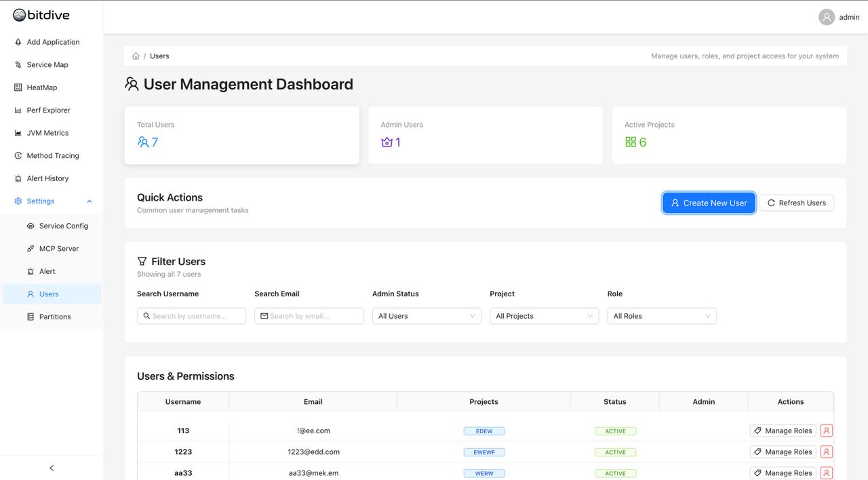The image size is (868, 480).
Task: Click the Create New User button
Action: 709,203
